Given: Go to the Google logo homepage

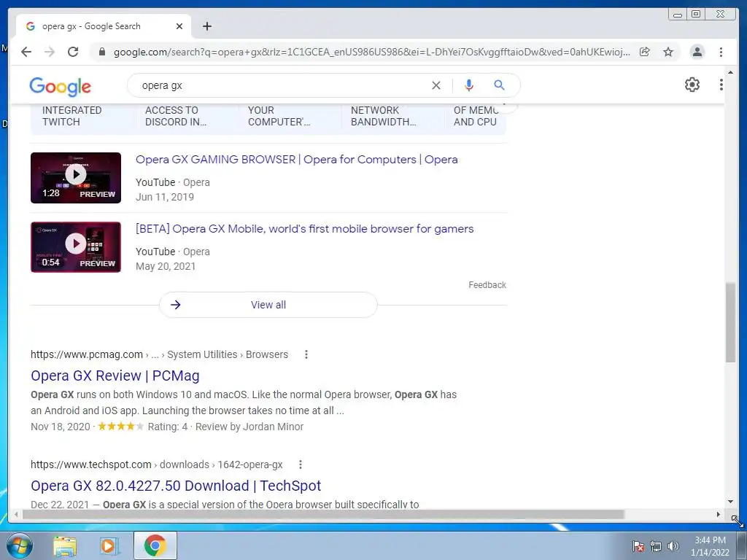Looking at the screenshot, I should 60,86.
